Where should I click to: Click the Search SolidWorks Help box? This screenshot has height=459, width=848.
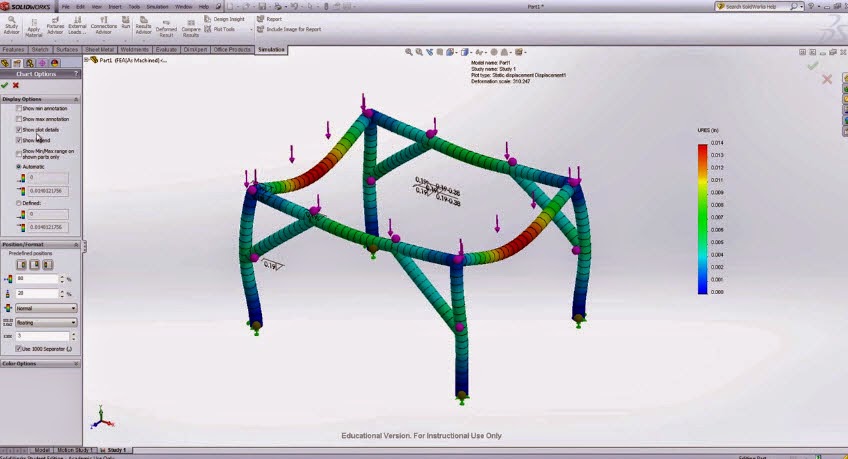click(x=757, y=6)
